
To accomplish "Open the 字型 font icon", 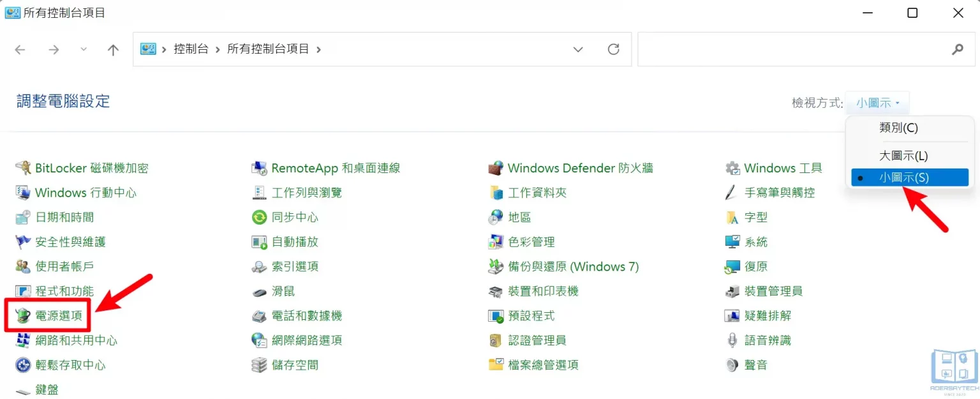I will pyautogui.click(x=732, y=217).
